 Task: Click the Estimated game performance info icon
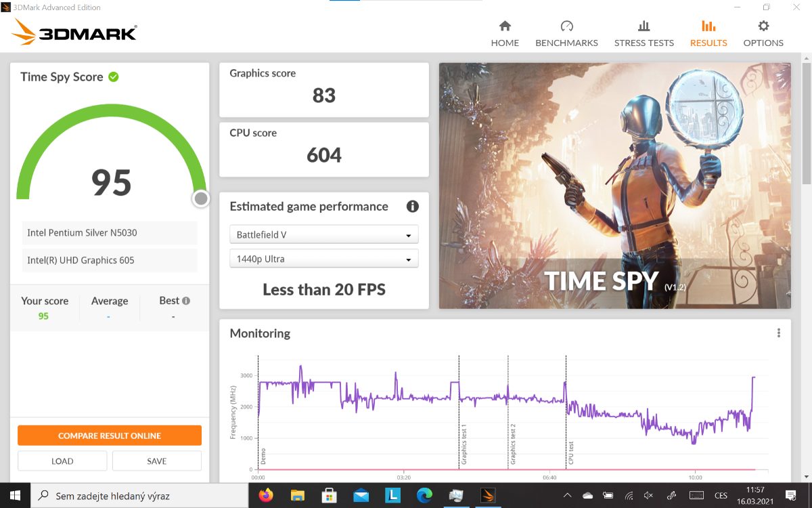(412, 207)
